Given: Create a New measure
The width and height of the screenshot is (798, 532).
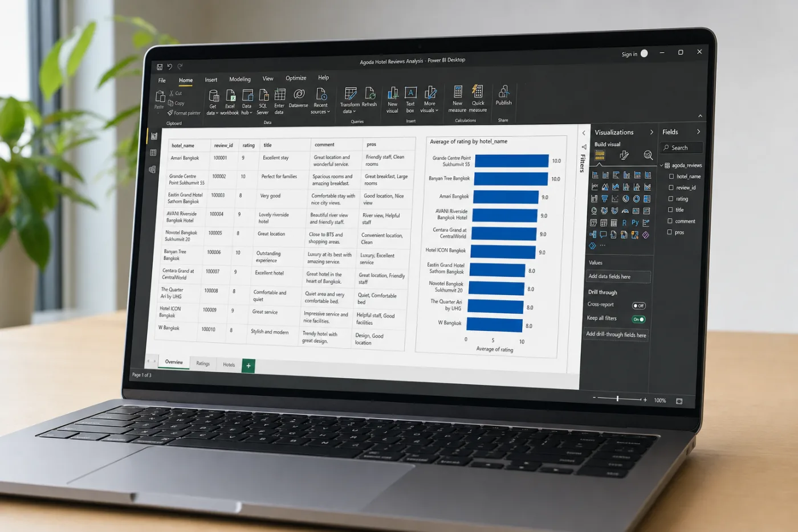Looking at the screenshot, I should (458, 99).
